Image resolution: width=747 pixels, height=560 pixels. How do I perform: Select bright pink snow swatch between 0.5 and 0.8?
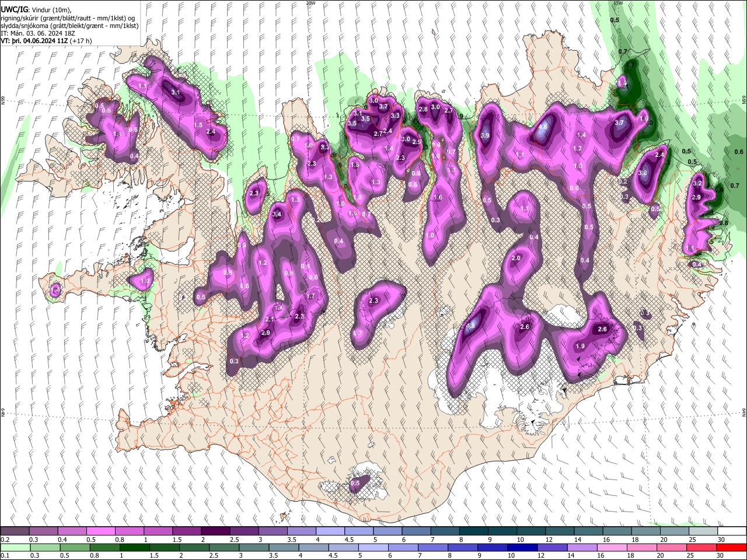point(100,531)
